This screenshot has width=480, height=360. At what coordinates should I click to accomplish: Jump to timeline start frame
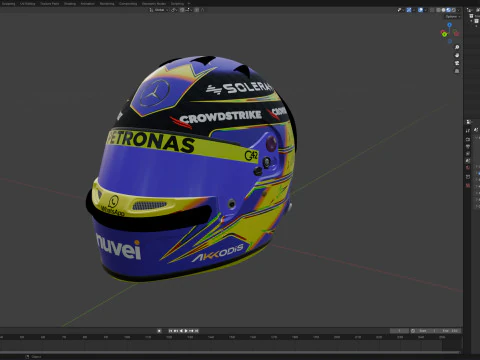(x=170, y=331)
